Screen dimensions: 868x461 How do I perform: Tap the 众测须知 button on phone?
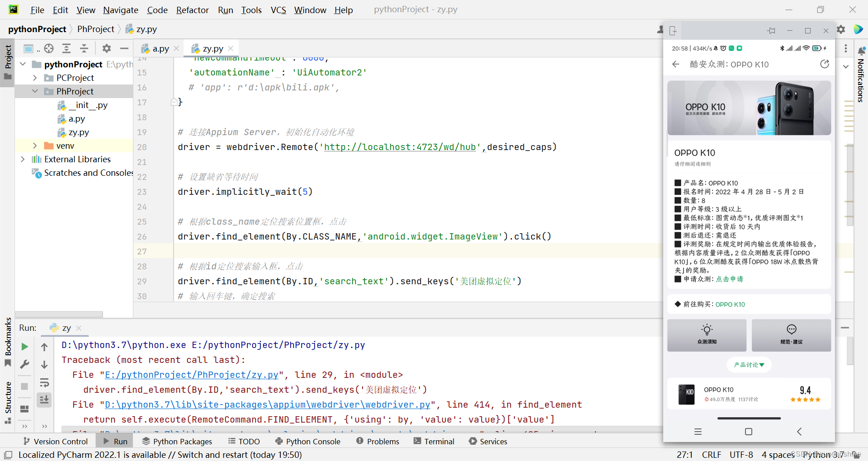[707, 335]
